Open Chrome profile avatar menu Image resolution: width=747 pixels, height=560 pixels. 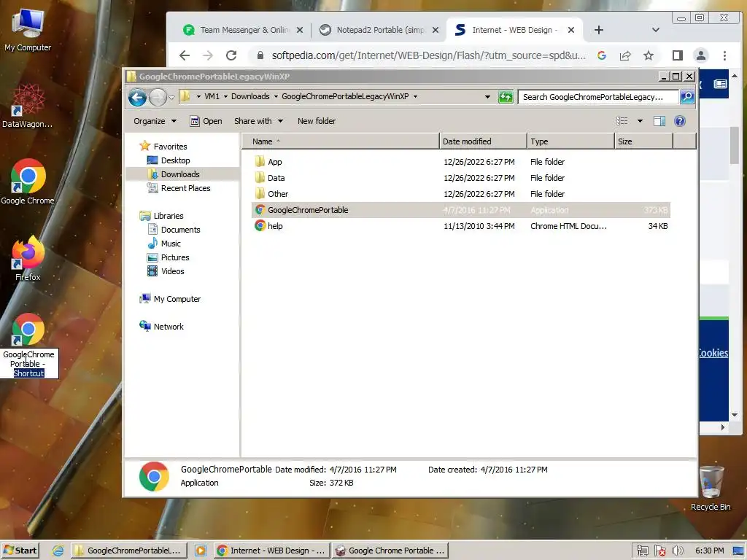701,55
